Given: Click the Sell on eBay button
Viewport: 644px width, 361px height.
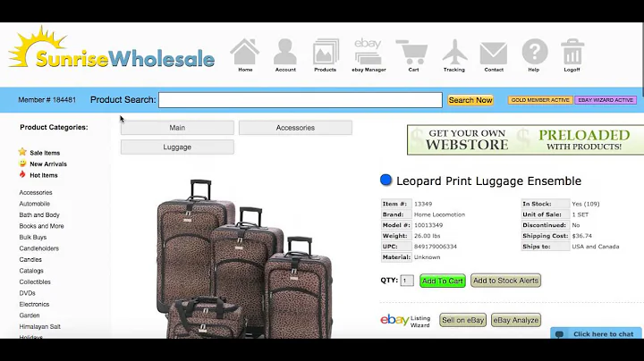Looking at the screenshot, I should pyautogui.click(x=463, y=320).
